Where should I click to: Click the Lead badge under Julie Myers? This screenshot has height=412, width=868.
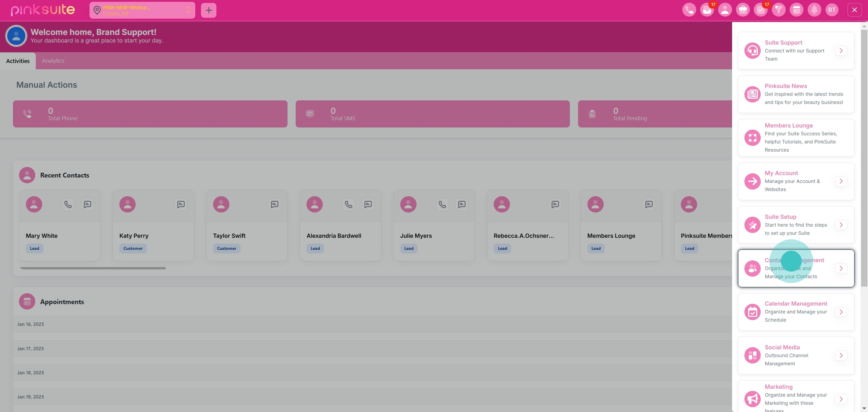click(x=408, y=248)
